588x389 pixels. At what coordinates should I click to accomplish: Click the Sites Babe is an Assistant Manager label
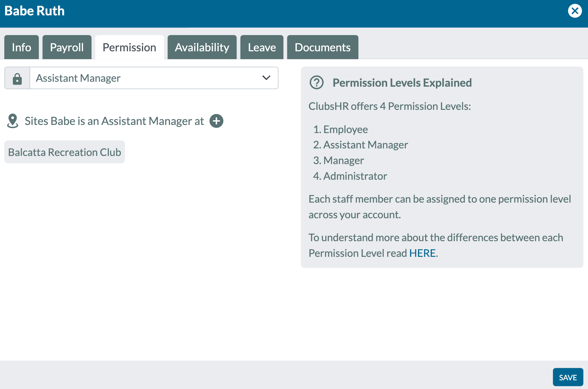114,121
